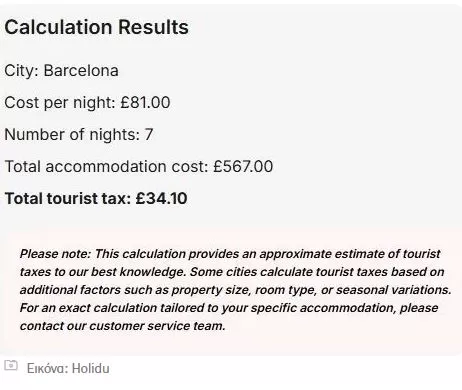This screenshot has height=390, width=462.
Task: Click the Total accommodation cost £567.00 line
Action: tap(139, 166)
